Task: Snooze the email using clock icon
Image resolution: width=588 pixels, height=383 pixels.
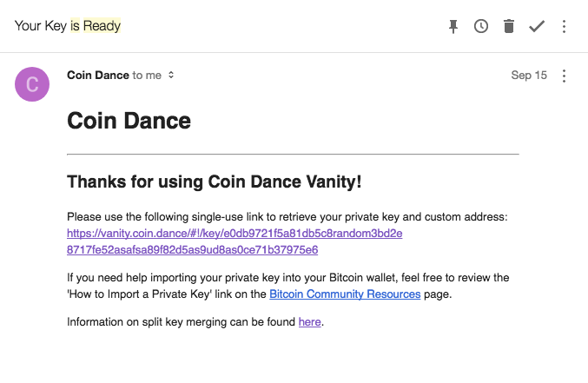Action: 481,26
